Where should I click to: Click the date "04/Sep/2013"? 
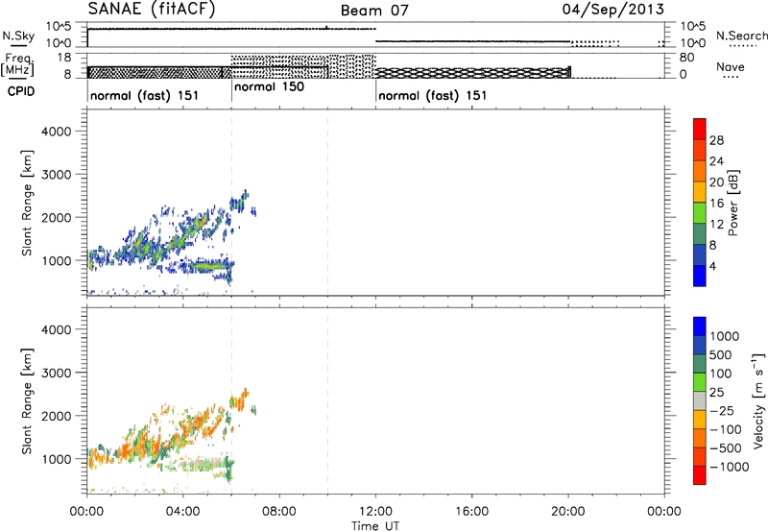(612, 9)
